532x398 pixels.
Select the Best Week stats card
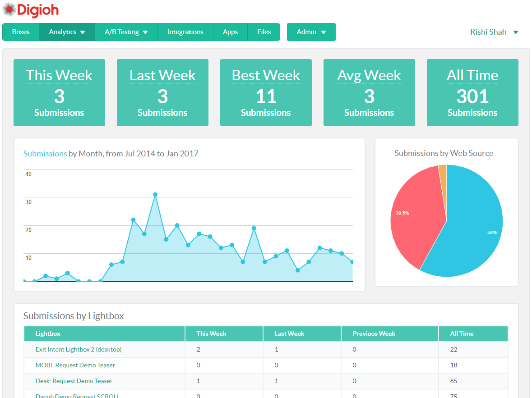266,92
